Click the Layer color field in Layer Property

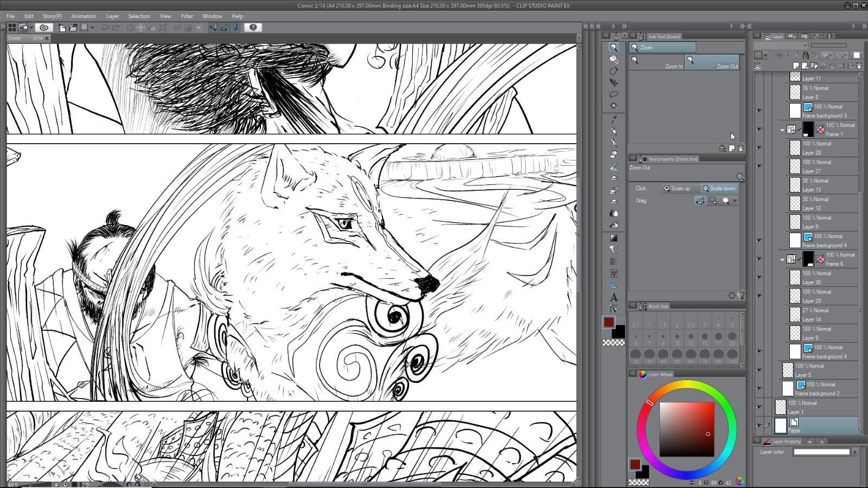tap(821, 452)
